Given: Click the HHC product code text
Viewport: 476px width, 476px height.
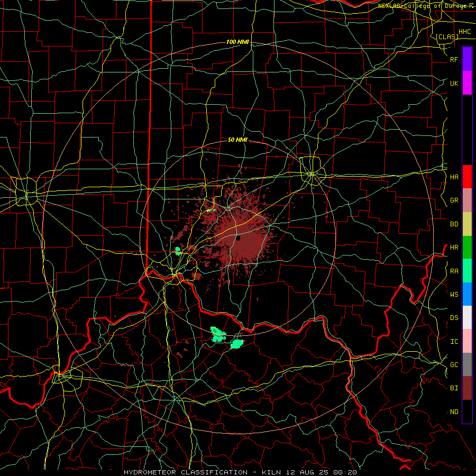Looking at the screenshot, I should click(464, 32).
